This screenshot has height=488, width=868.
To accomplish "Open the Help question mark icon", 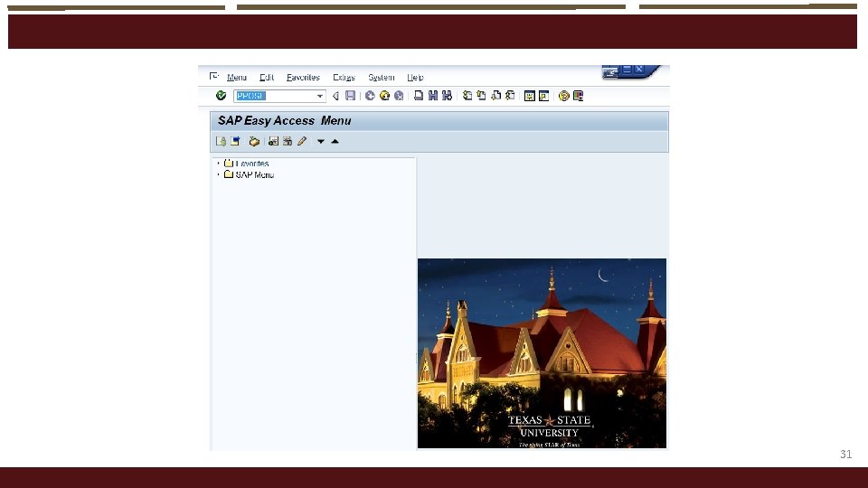I will coord(563,96).
